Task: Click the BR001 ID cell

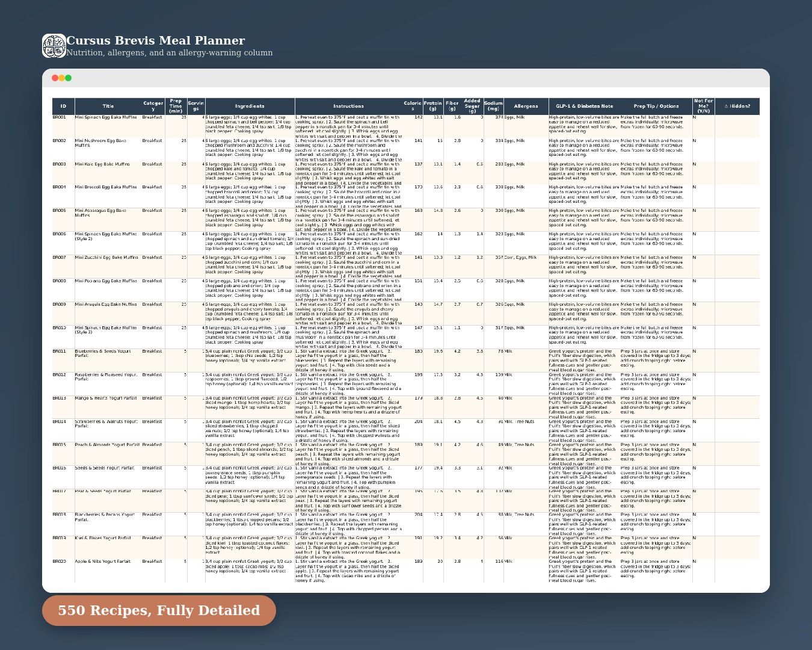Action: (63, 126)
